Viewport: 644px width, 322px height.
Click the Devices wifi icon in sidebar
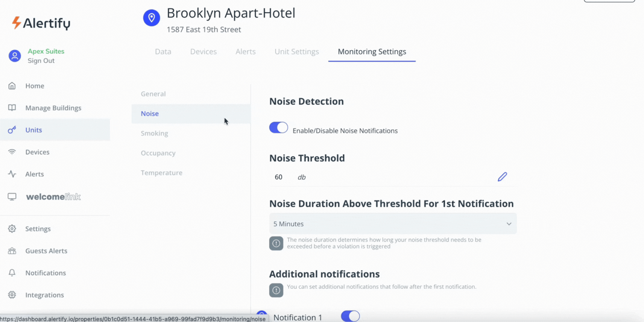(x=12, y=152)
